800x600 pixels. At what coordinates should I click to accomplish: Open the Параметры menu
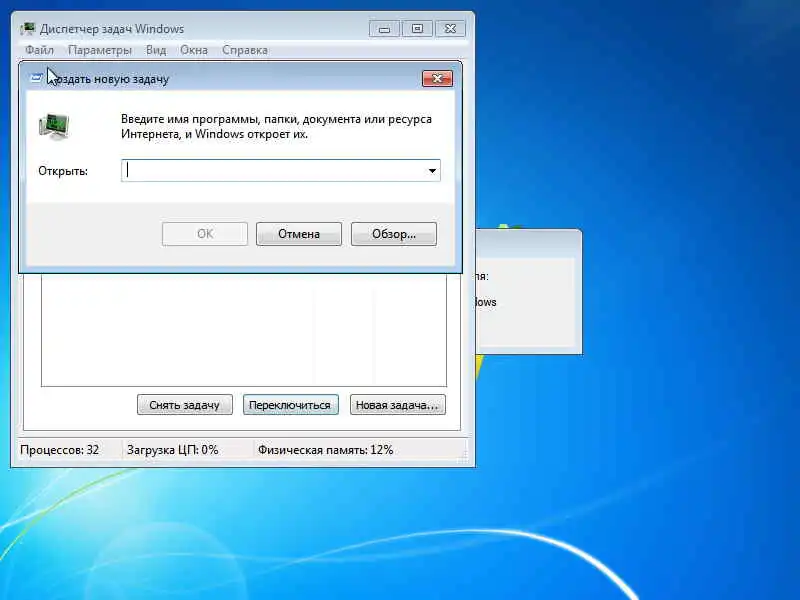pos(100,50)
